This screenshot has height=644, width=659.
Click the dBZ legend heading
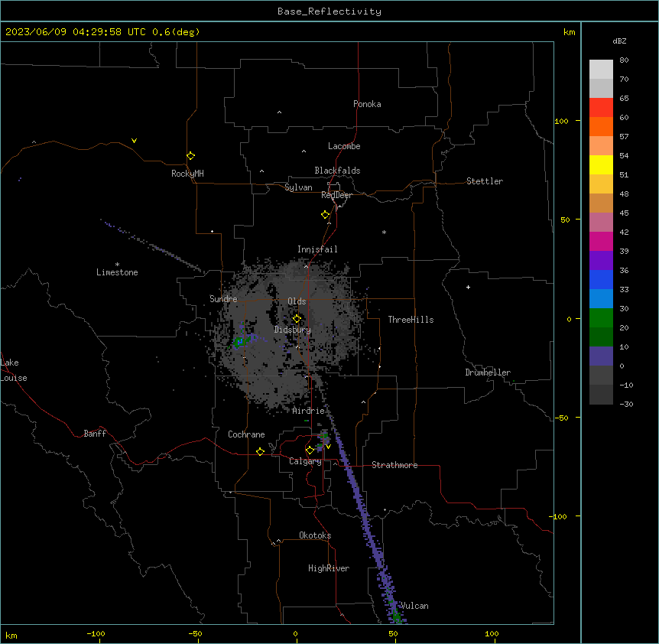[619, 41]
